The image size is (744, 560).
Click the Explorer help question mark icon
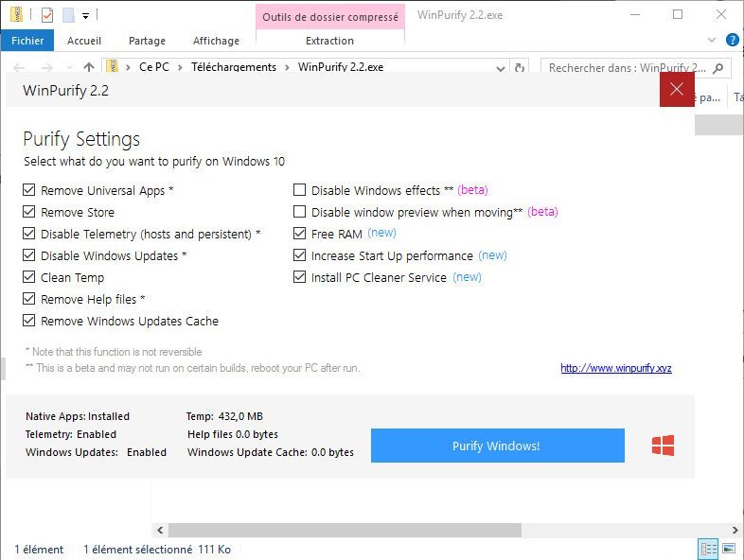click(732, 41)
